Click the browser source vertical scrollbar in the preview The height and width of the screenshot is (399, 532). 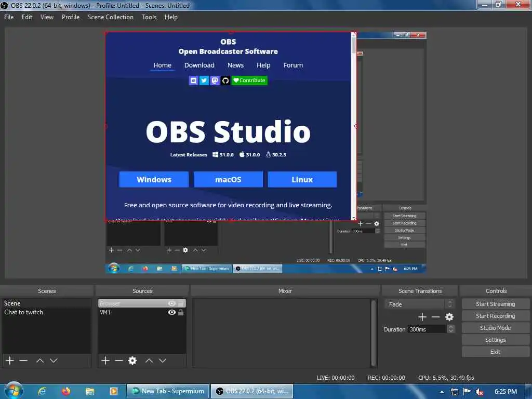[353, 126]
